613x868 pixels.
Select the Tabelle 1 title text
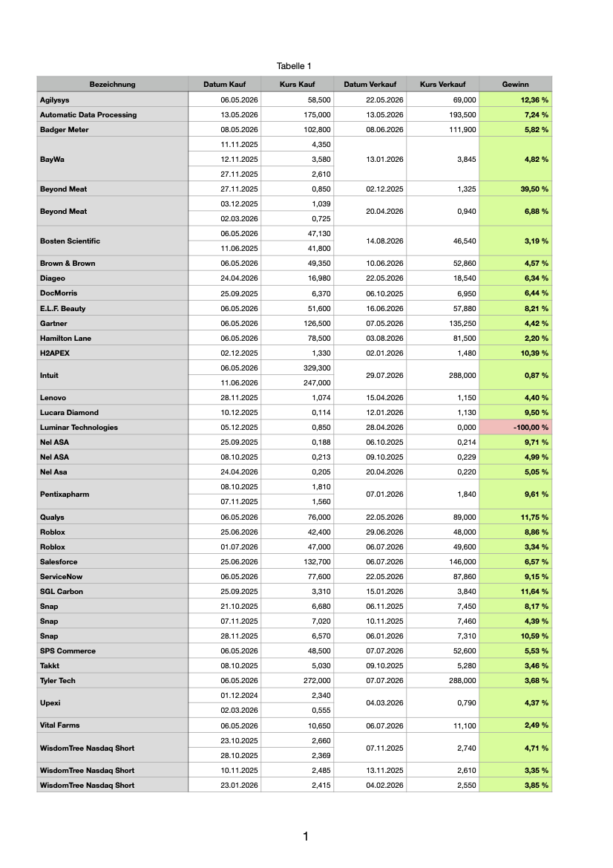point(294,66)
